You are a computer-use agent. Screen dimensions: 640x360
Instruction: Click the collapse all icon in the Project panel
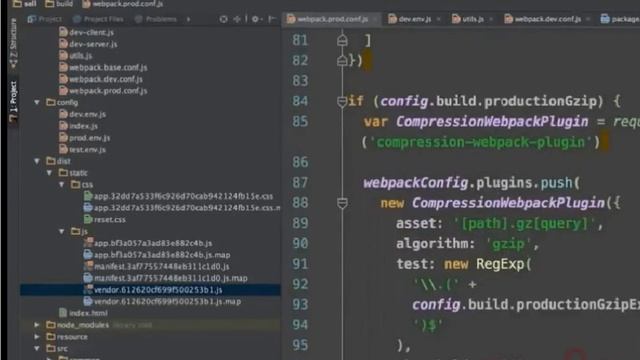pyautogui.click(x=237, y=19)
